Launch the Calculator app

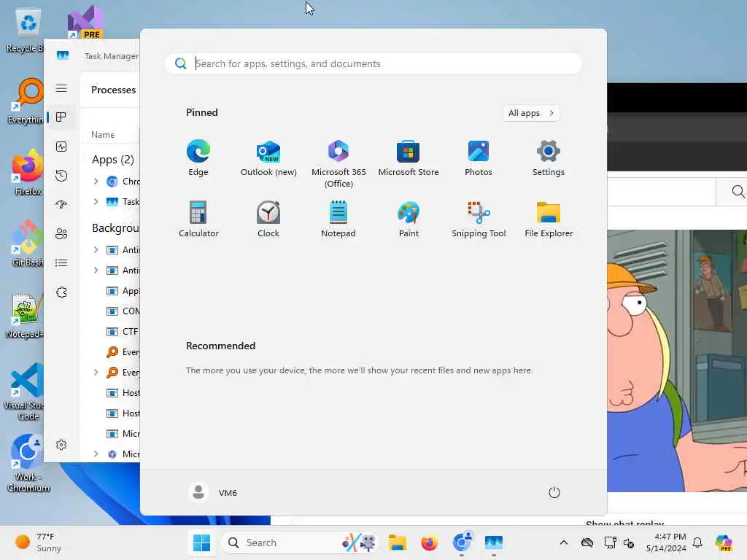198,219
